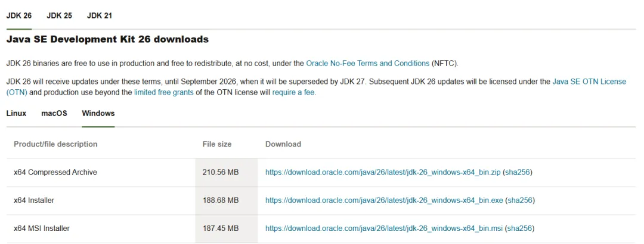This screenshot has width=644, height=244.
Task: Switch to the macOS downloads tab
Action: (54, 113)
